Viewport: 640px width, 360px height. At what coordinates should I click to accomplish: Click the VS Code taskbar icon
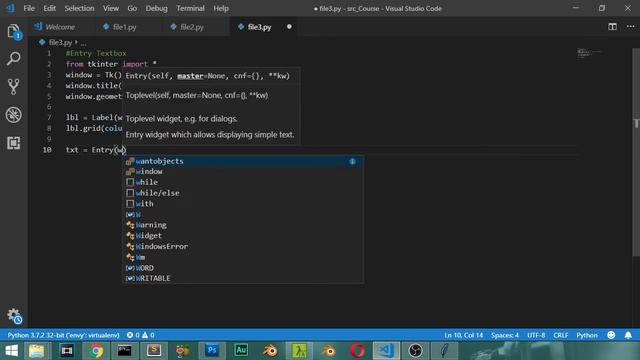(x=386, y=351)
